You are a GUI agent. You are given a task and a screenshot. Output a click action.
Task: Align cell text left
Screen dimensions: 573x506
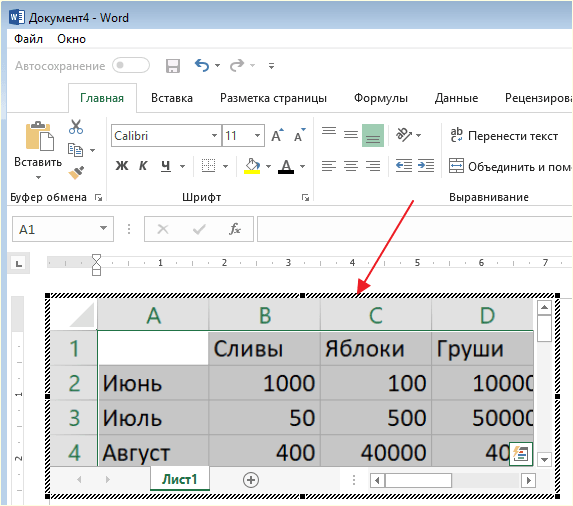coord(329,166)
